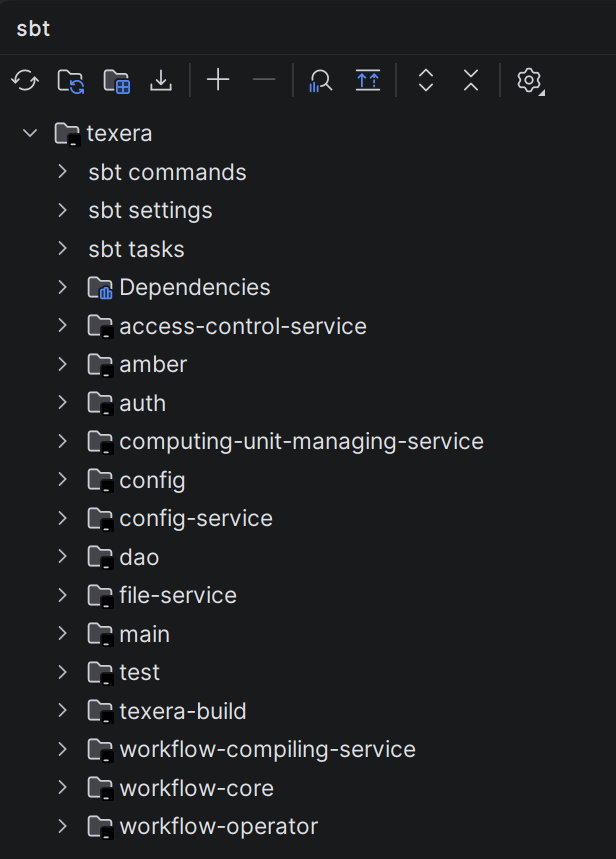This screenshot has width=616, height=859.
Task: Click the folder-with-refresh-arrows toolbar icon
Action: pyautogui.click(x=71, y=81)
